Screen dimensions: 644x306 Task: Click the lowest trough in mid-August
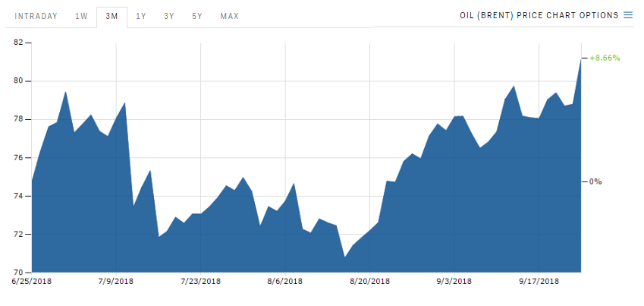[x=345, y=257]
